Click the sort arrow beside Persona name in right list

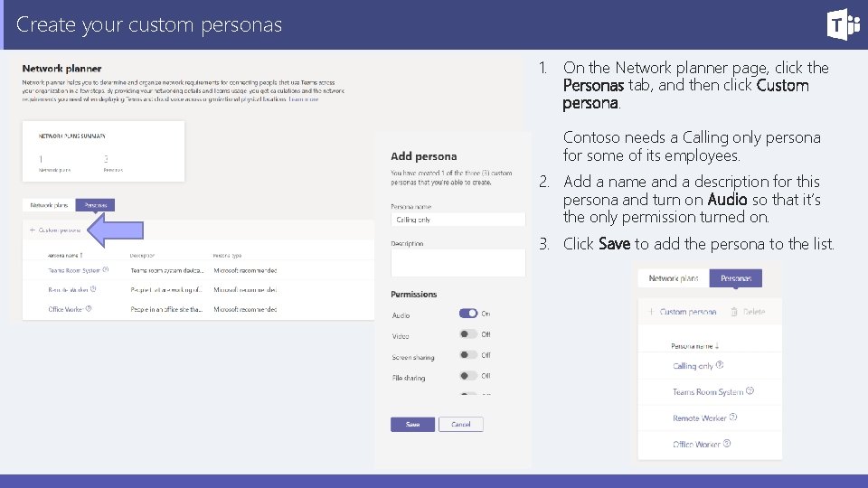(718, 345)
